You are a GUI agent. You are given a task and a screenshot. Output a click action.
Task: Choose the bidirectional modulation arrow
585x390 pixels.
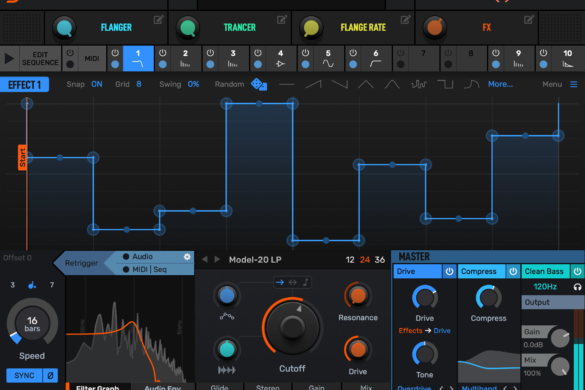292,283
